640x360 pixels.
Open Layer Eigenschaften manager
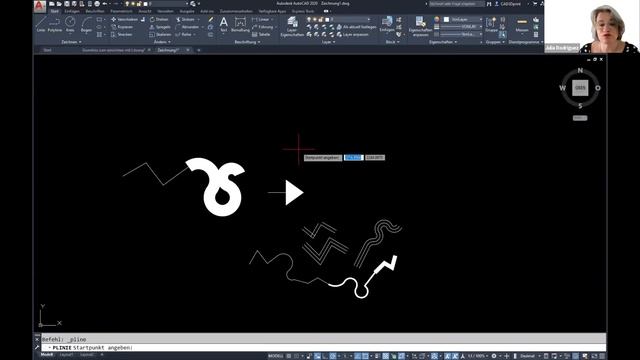(x=292, y=27)
